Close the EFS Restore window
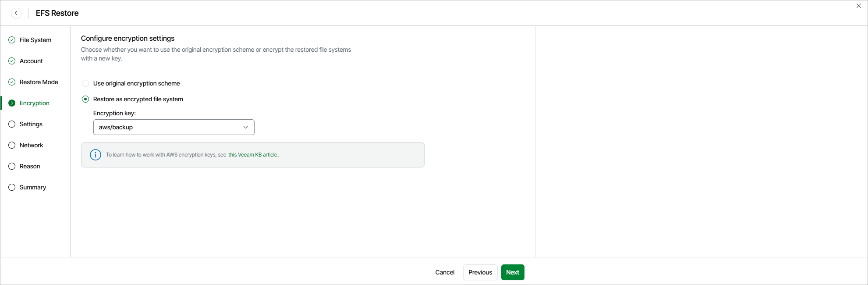 click(x=859, y=6)
